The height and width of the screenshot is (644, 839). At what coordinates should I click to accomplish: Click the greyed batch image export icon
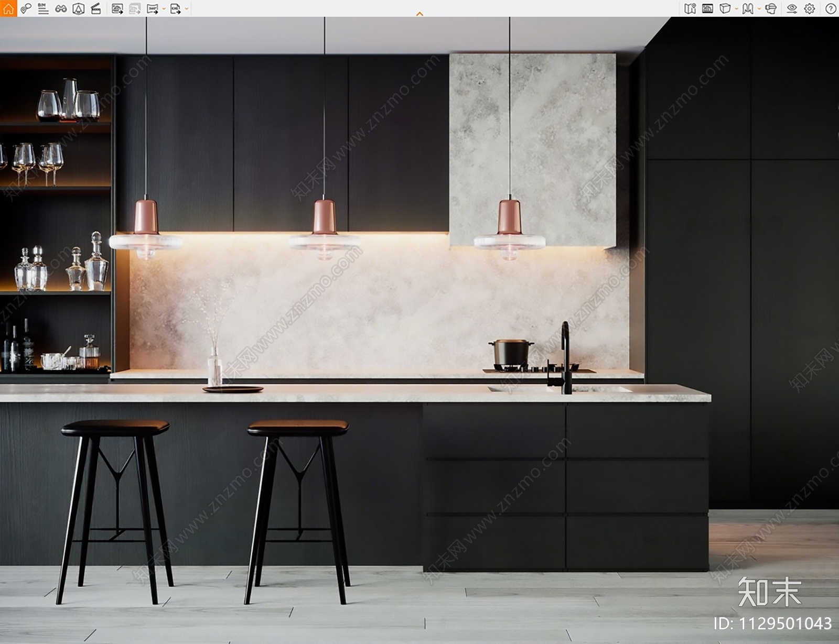[135, 8]
